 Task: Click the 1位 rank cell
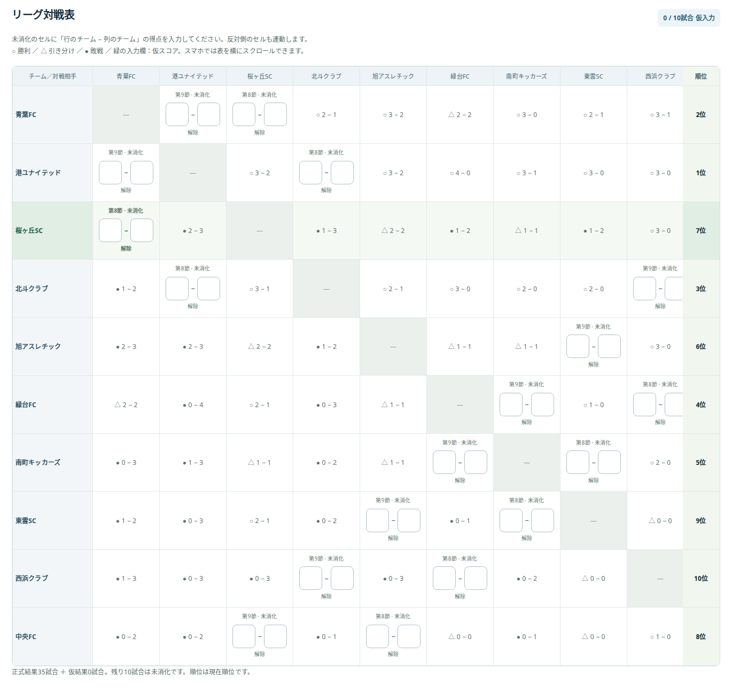[x=701, y=173]
